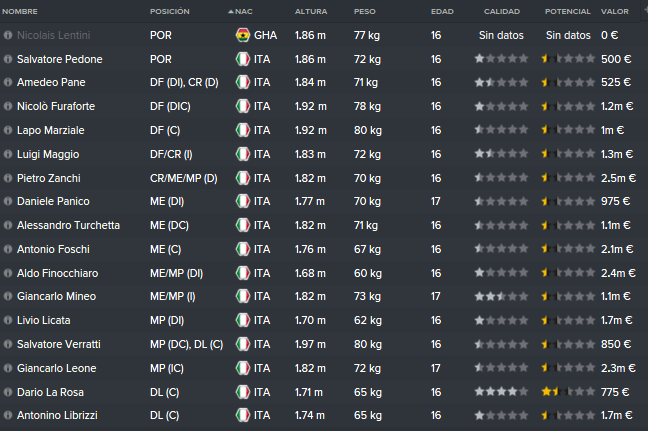Open Salvatore Verratti player profile

(x=59, y=344)
